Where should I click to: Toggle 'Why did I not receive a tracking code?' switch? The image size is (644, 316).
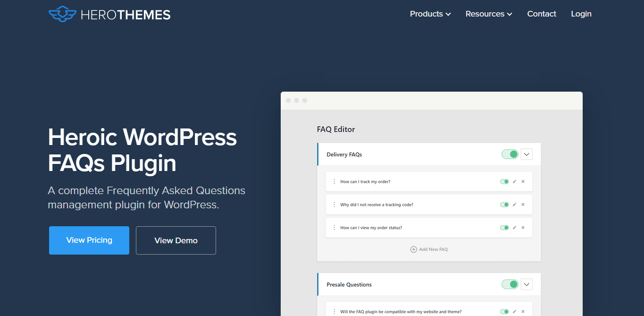pos(504,205)
